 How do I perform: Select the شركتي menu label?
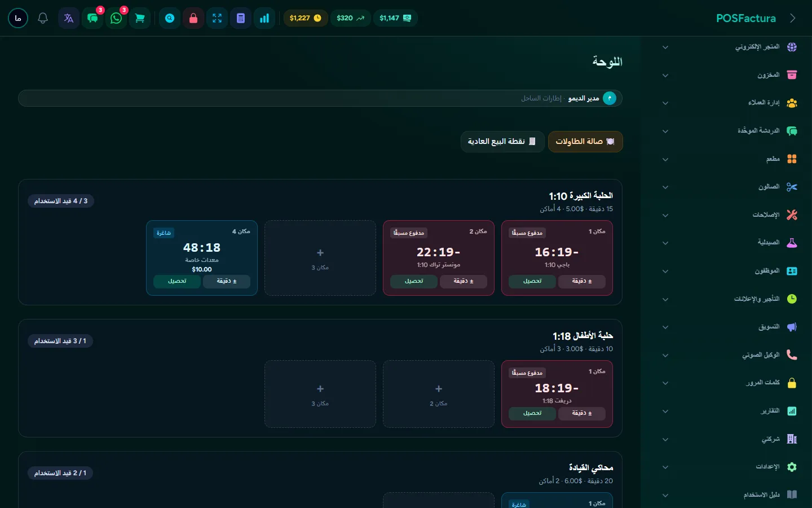[771, 439]
